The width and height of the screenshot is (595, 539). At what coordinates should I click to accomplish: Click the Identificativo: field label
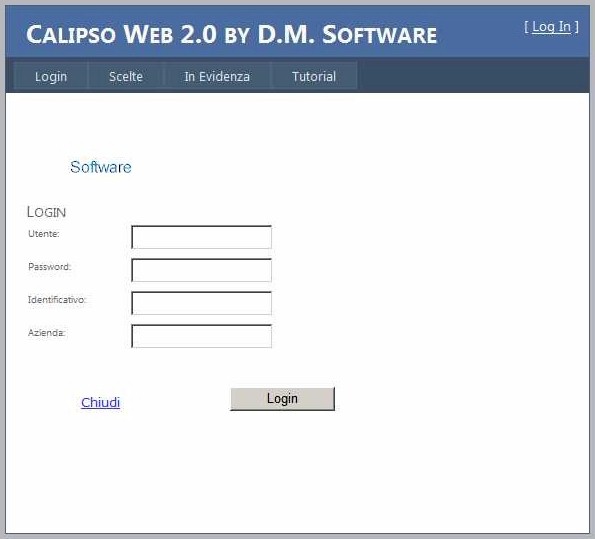pos(57,300)
